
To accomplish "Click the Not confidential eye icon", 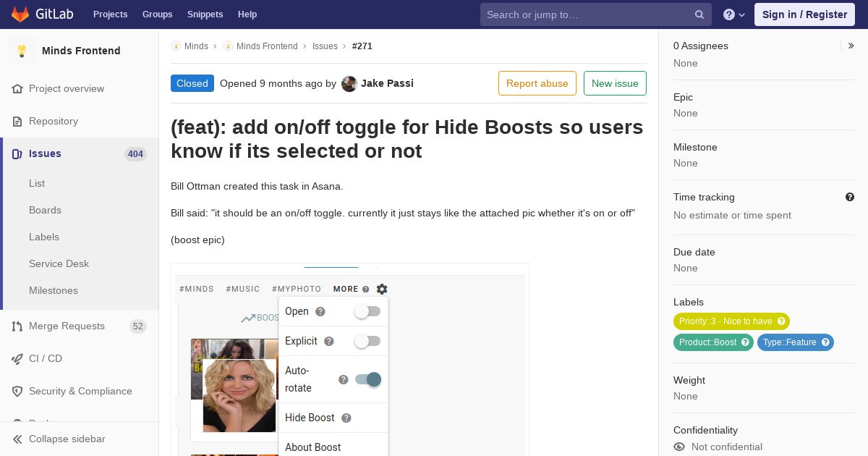I will coord(679,447).
